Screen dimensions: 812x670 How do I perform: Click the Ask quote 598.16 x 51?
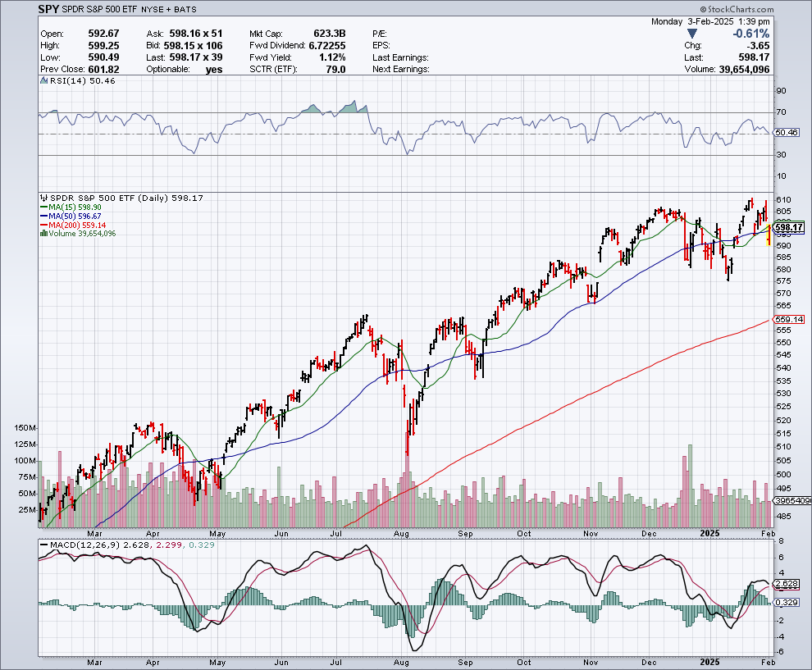[x=196, y=33]
